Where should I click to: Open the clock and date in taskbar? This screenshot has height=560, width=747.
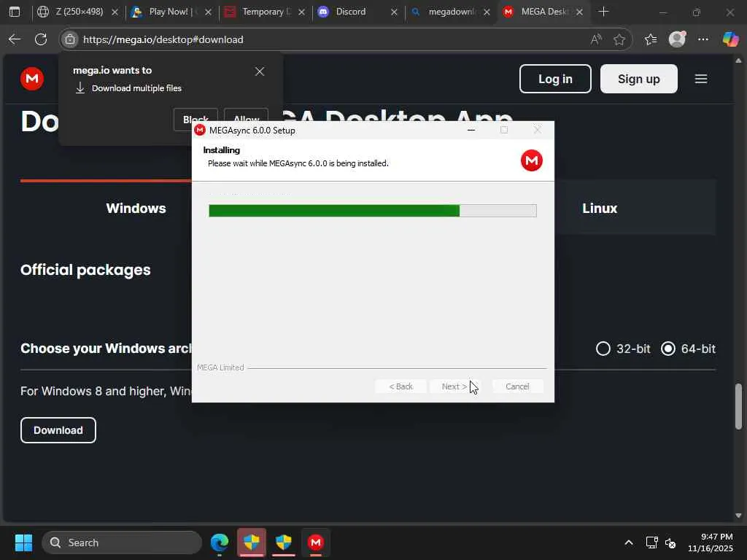(x=711, y=542)
